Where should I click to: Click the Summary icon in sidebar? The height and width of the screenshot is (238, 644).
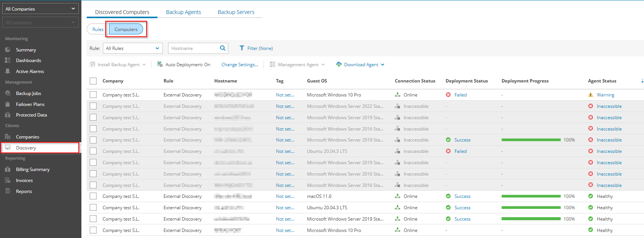point(8,50)
